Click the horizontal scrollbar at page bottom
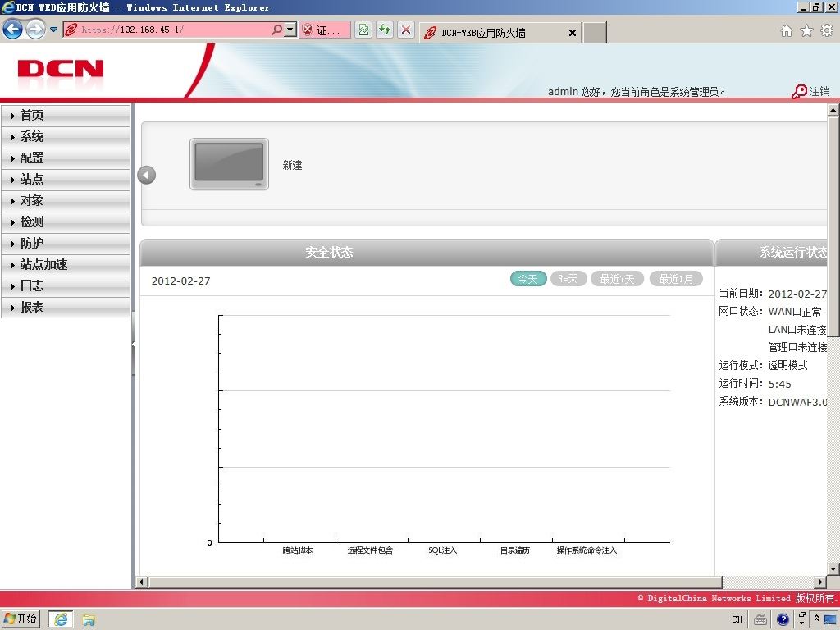Screen dimensions: 840x630 [436, 582]
